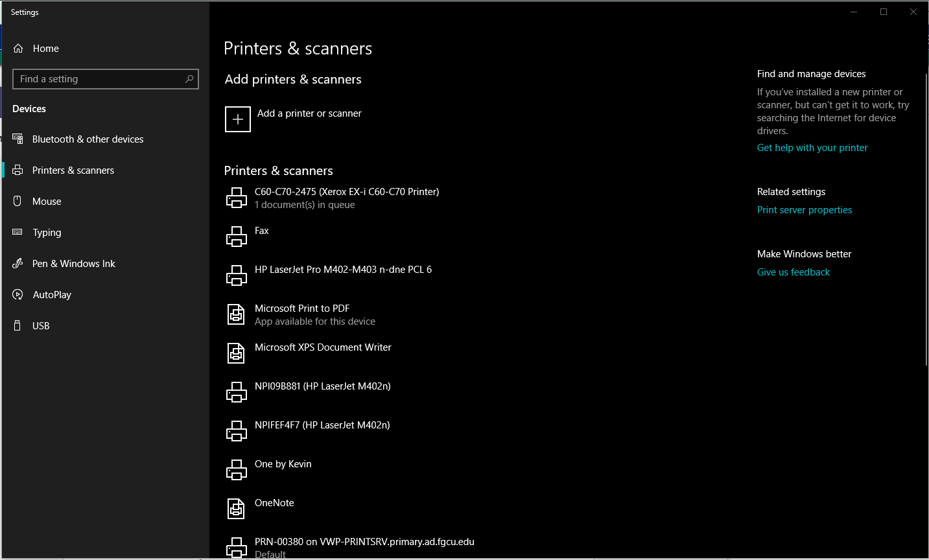Screen dimensions: 929x560
Task: Open Bluetooth & other devices settings
Action: [x=88, y=139]
